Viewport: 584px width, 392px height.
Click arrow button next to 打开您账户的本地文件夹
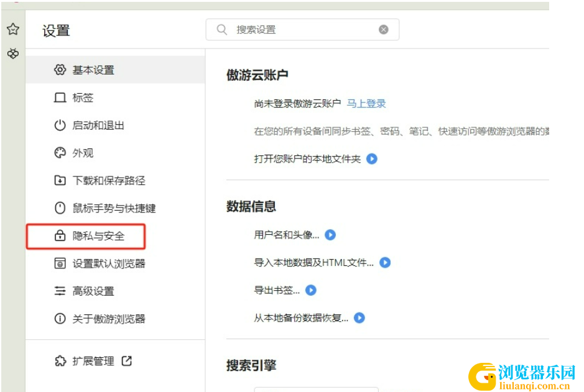coord(372,159)
